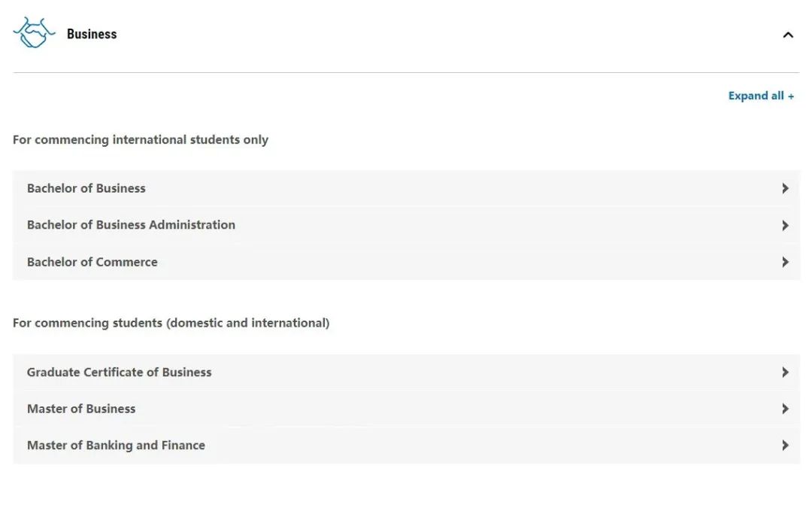Click the plus sign after Expand all
The image size is (812, 511).
tap(791, 96)
